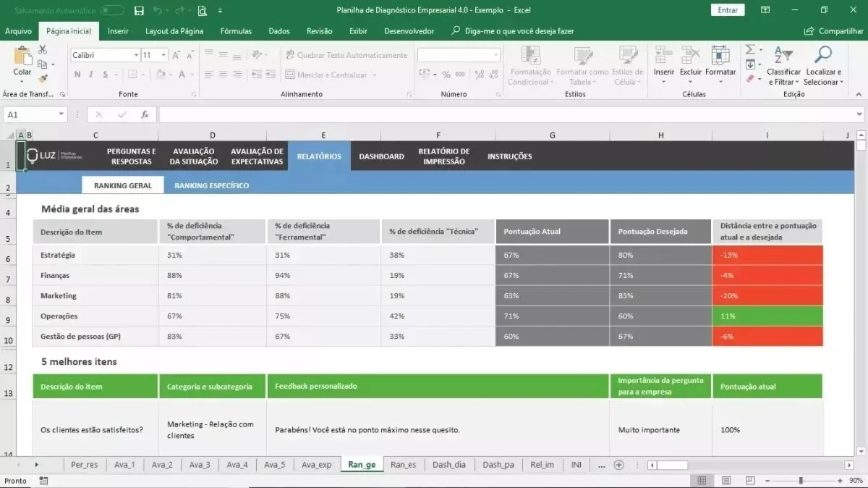Screen dimensions: 868x488
Task: Toggle the Salvamento Automático switch
Action: (112, 10)
